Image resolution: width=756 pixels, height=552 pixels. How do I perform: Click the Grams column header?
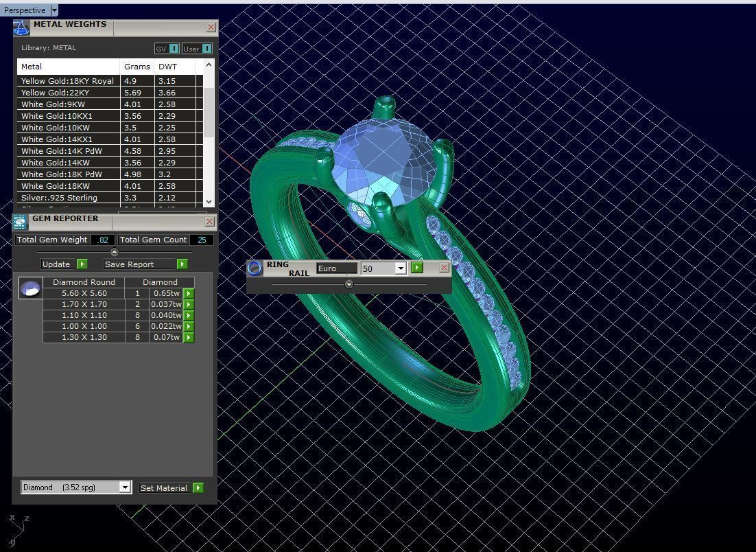pyautogui.click(x=137, y=67)
